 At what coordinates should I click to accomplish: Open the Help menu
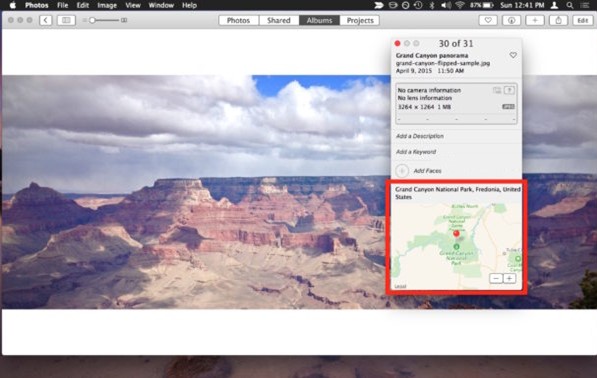click(x=189, y=5)
